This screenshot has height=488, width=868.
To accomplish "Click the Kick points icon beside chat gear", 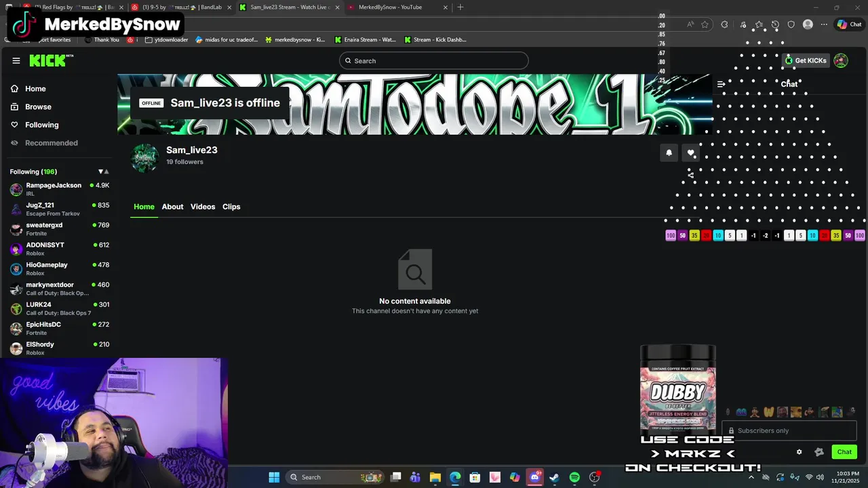I will click(x=818, y=452).
